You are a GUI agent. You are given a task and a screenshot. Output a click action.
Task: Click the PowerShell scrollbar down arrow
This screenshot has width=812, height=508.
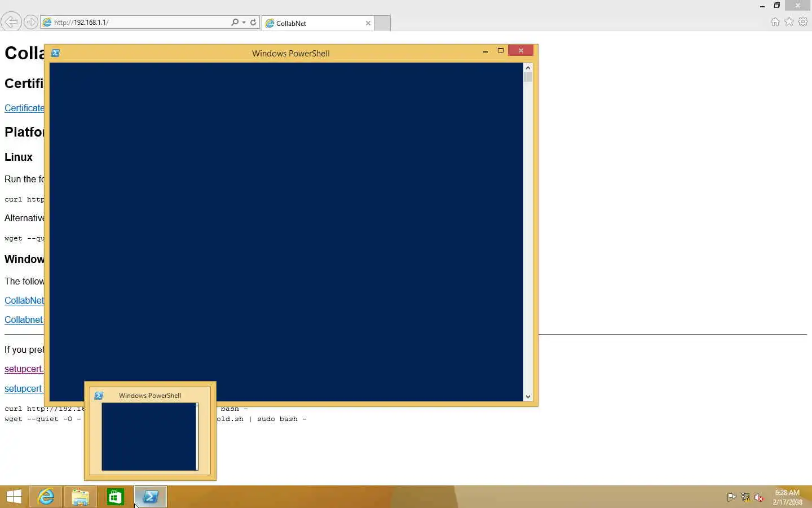click(528, 397)
